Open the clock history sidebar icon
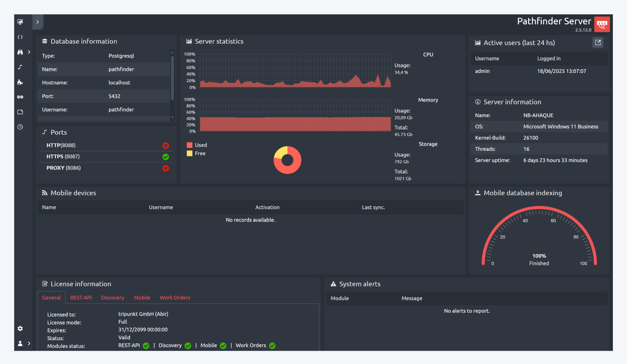627x364 pixels. [20, 127]
